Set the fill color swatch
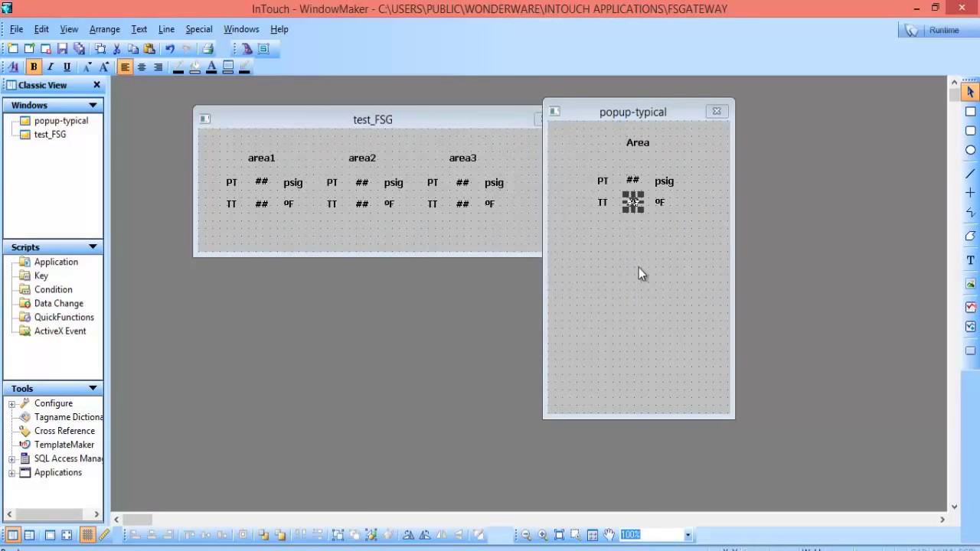The height and width of the screenshot is (551, 980). [194, 67]
